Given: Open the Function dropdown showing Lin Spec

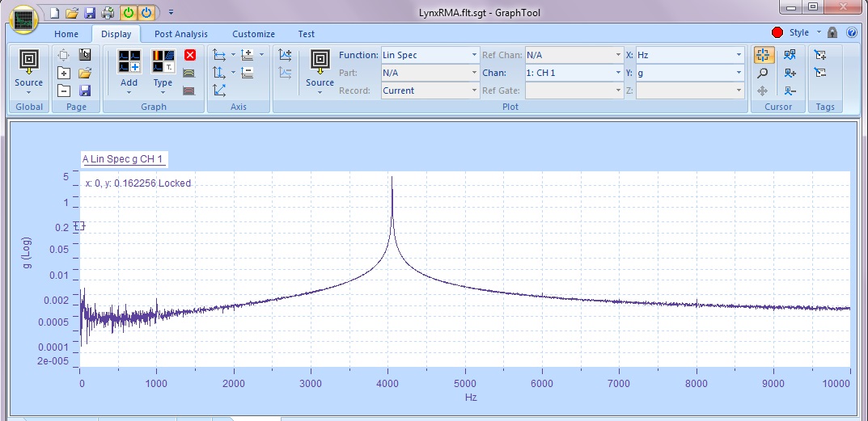Looking at the screenshot, I should click(430, 55).
